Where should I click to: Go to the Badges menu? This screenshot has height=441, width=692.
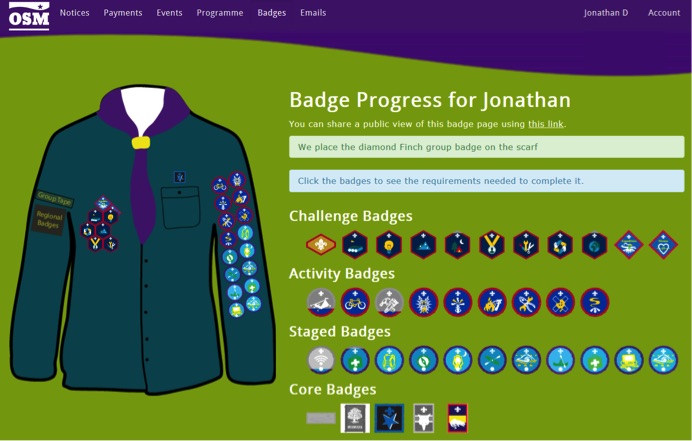pos(272,13)
